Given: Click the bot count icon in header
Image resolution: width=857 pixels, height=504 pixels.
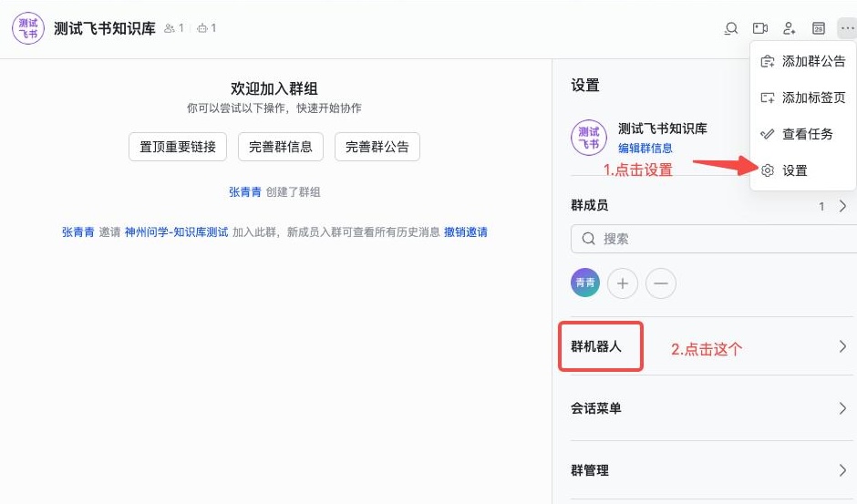Looking at the screenshot, I should 202,28.
